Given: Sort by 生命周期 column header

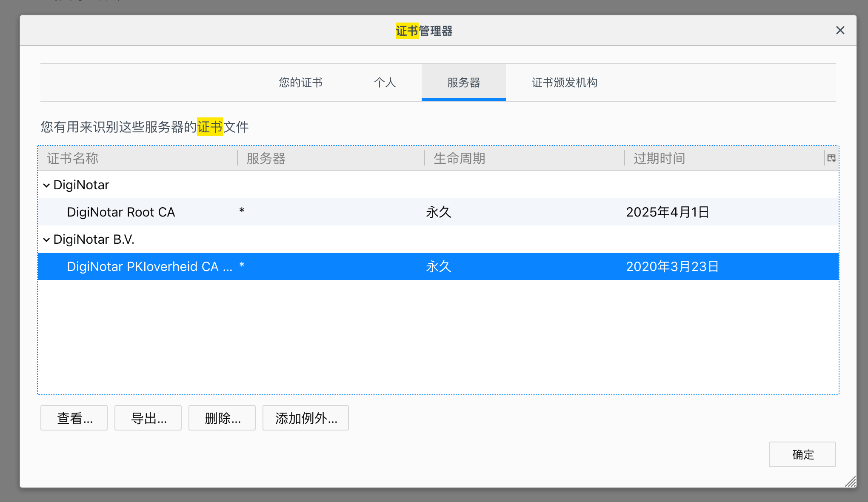Looking at the screenshot, I should [523, 158].
